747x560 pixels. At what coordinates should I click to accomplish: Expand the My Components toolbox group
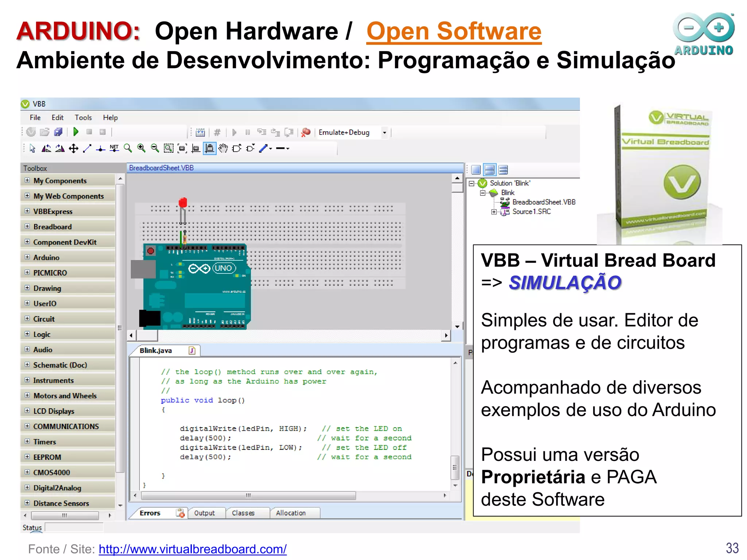pyautogui.click(x=27, y=180)
